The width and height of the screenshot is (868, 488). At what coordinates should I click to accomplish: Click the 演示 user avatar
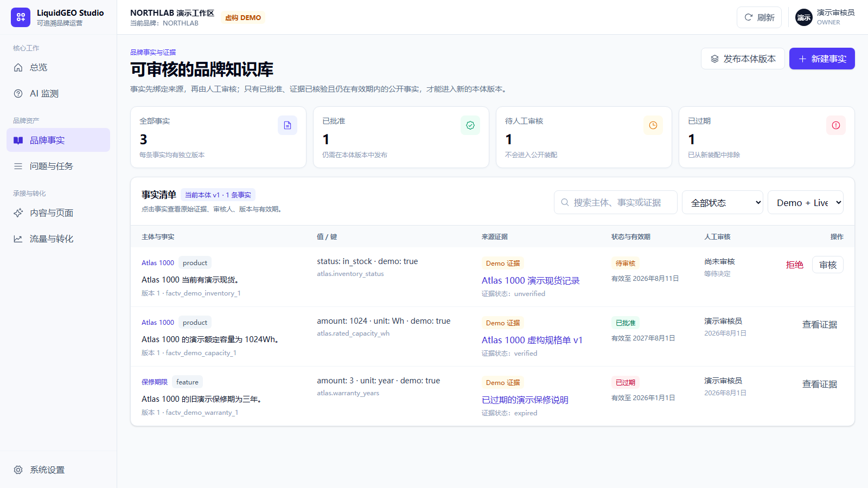pyautogui.click(x=804, y=17)
